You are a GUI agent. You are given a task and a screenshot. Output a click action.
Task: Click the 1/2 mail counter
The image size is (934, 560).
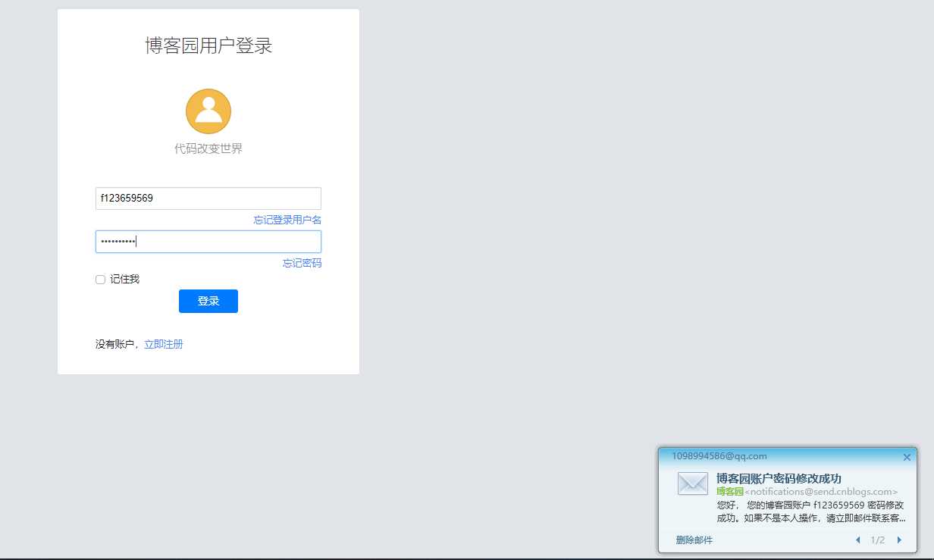point(878,540)
